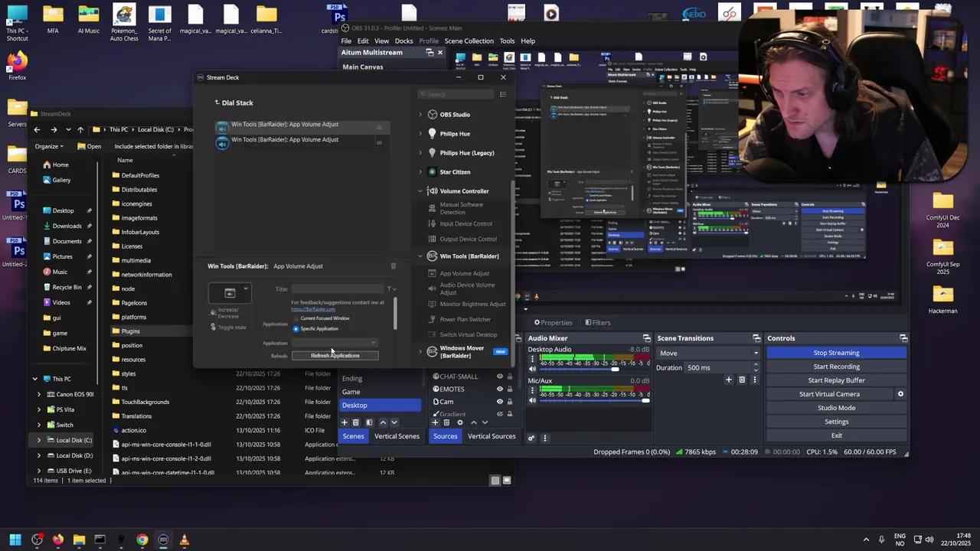Move the scene down with the arrow icon
The width and height of the screenshot is (980, 551).
click(394, 422)
